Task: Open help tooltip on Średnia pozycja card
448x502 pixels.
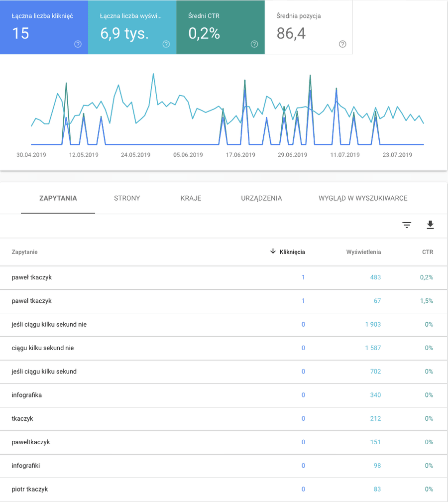Action: [342, 44]
